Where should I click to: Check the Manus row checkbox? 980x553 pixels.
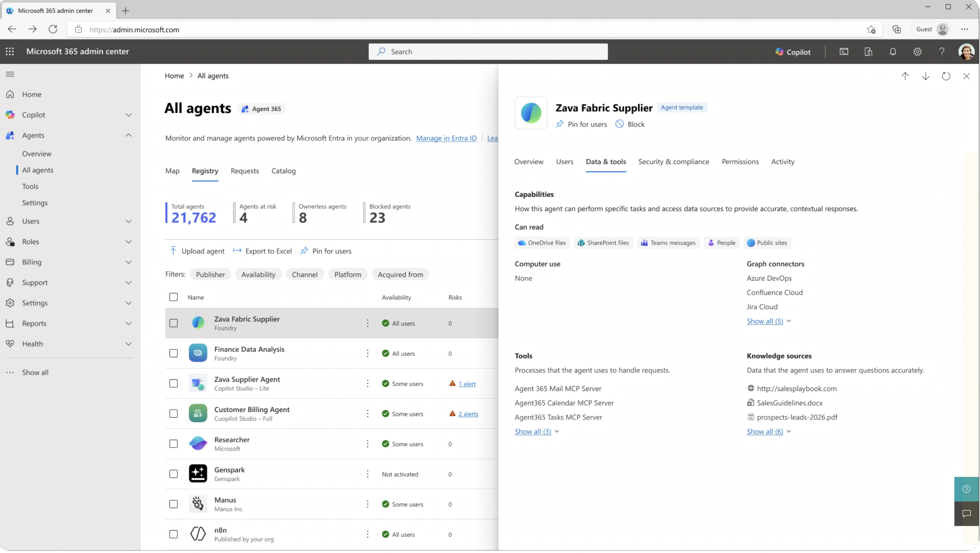point(174,504)
